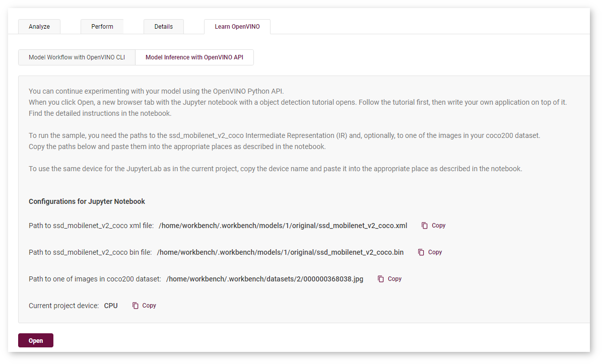Select Model Inference with OpenVINO API tab
The height and width of the screenshot is (364, 602).
click(x=194, y=57)
